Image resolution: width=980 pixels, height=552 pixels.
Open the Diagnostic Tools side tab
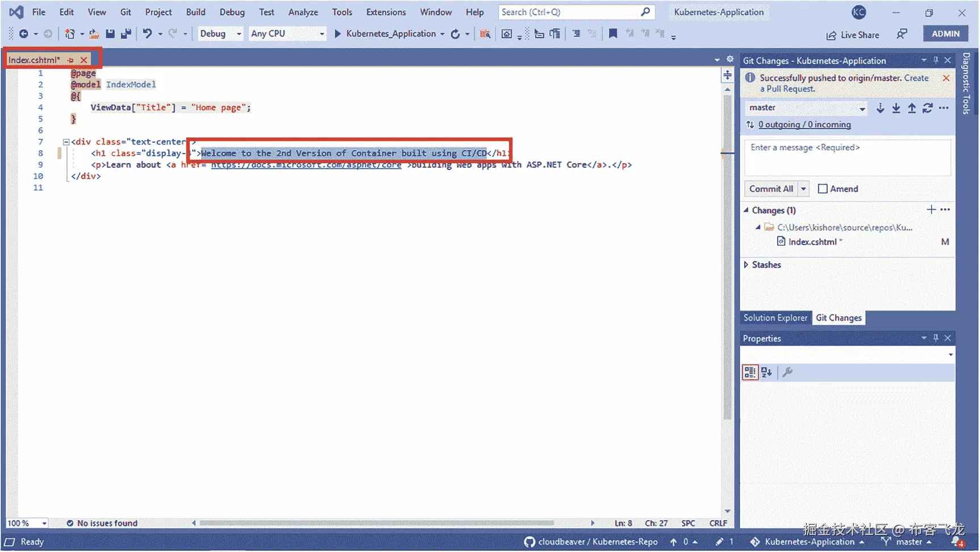pos(967,84)
